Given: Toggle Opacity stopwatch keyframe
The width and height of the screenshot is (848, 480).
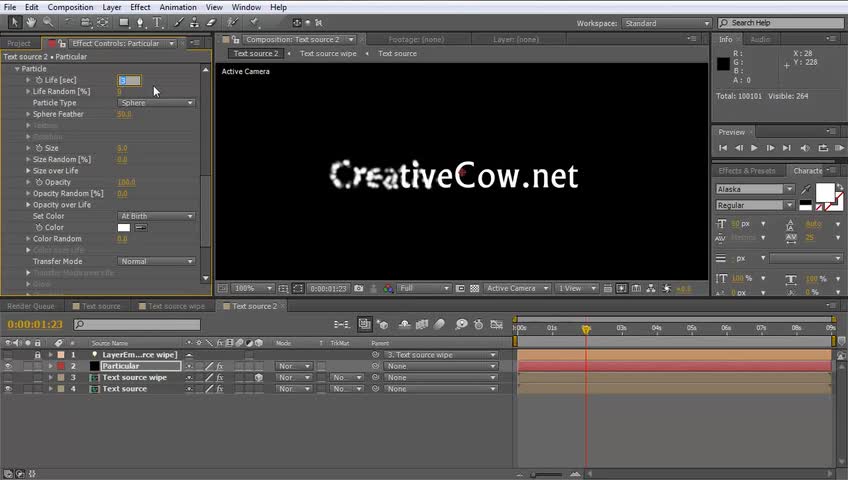Looking at the screenshot, I should coord(39,182).
